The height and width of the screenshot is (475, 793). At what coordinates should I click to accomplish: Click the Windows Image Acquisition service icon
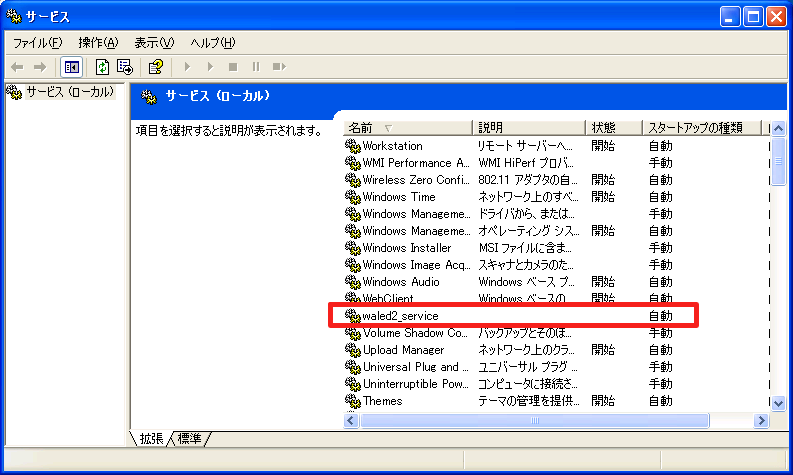tap(353, 265)
